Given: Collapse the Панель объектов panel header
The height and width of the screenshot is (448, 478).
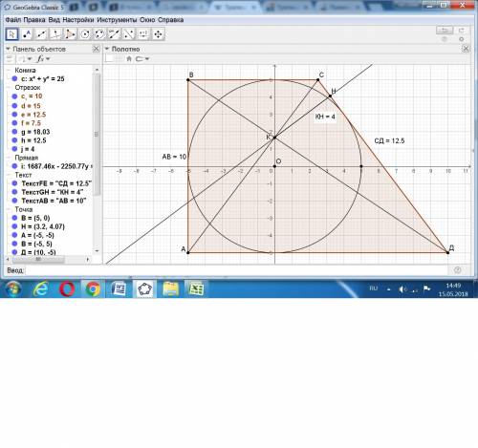Looking at the screenshot, I should coord(9,49).
